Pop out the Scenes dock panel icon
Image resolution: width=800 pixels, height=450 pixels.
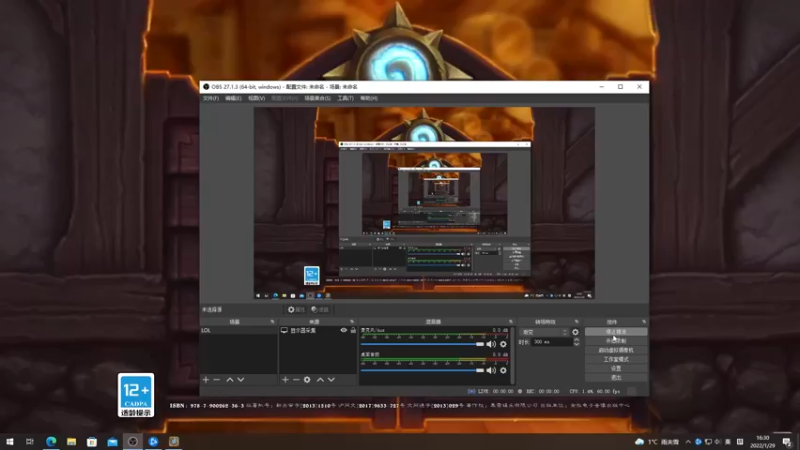point(272,321)
